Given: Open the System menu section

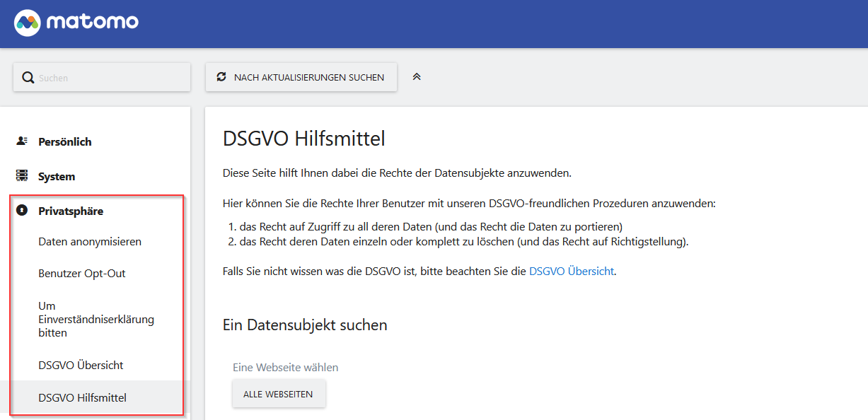Looking at the screenshot, I should pyautogui.click(x=57, y=176).
